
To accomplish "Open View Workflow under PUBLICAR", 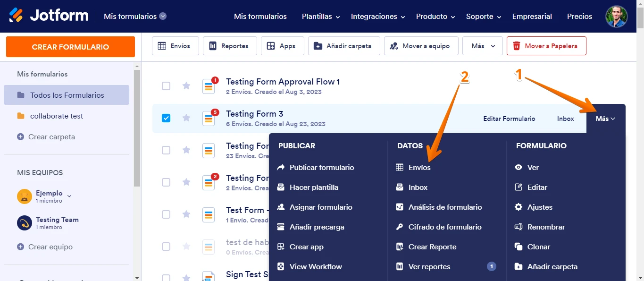I will [x=315, y=266].
